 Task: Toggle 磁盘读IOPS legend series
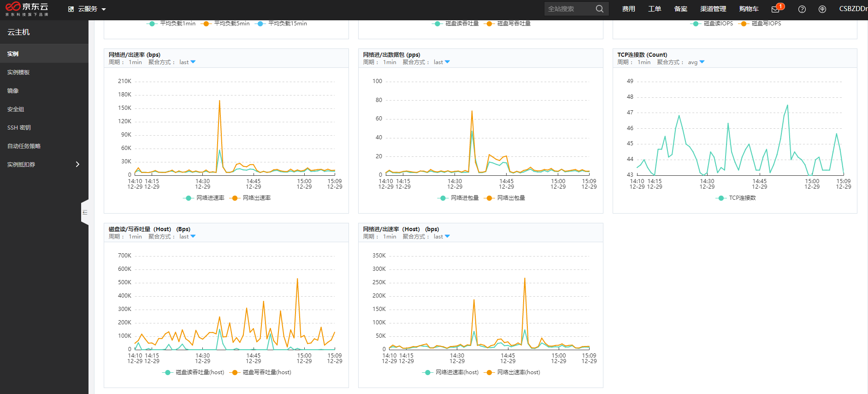712,24
